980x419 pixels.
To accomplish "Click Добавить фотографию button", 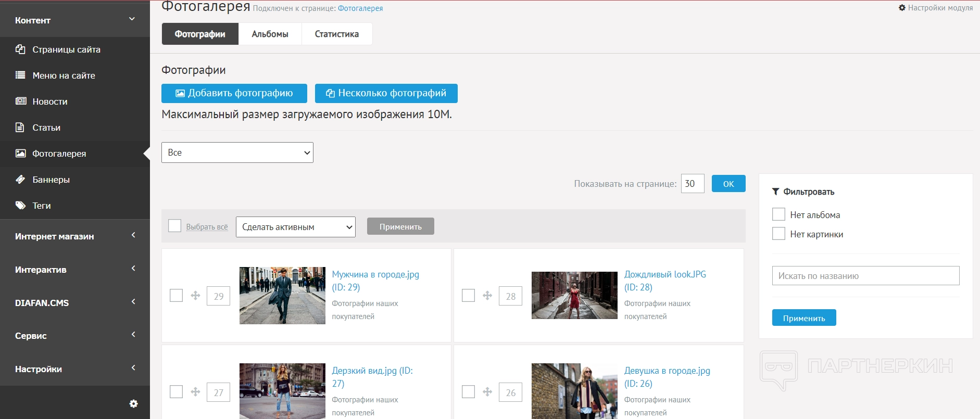I will click(x=234, y=93).
